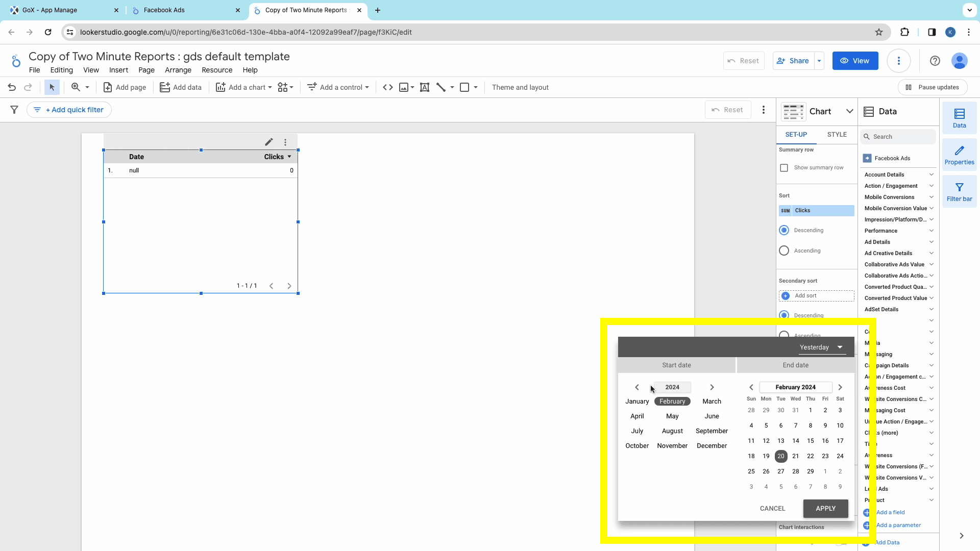Open the Yesterday date range dropdown
Screen dimensions: 980x551
click(821, 347)
